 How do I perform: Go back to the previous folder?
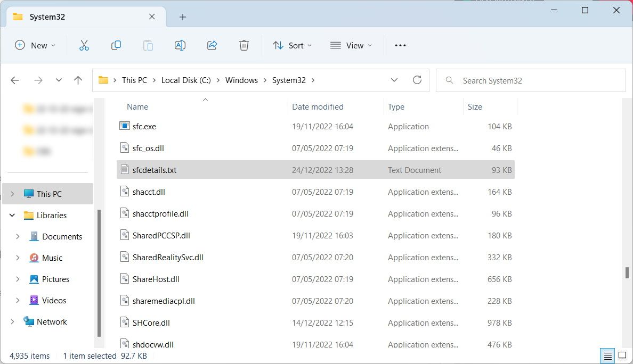click(x=15, y=80)
